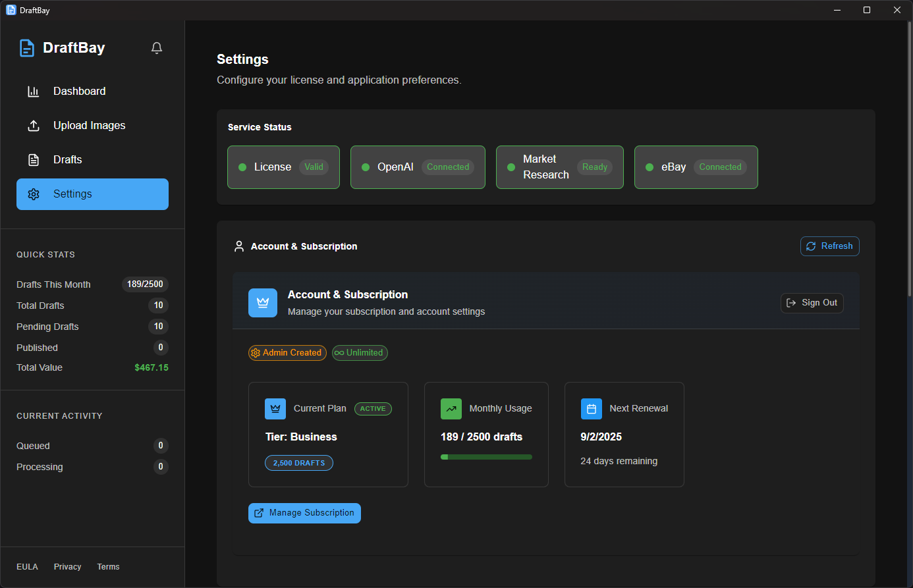Click the DraftBay logo icon in sidebar
The width and height of the screenshot is (913, 588).
point(27,48)
